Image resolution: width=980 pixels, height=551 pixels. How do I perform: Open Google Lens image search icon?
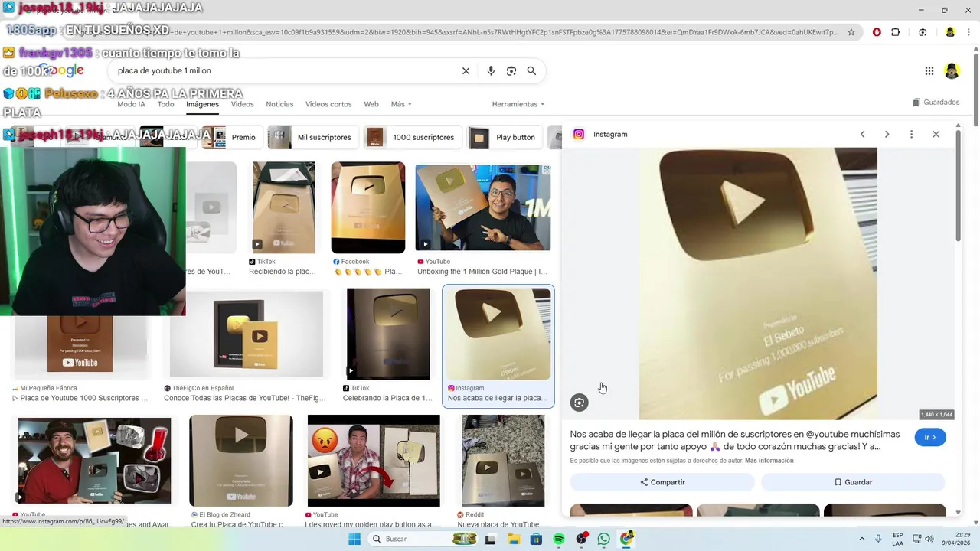[x=511, y=70]
